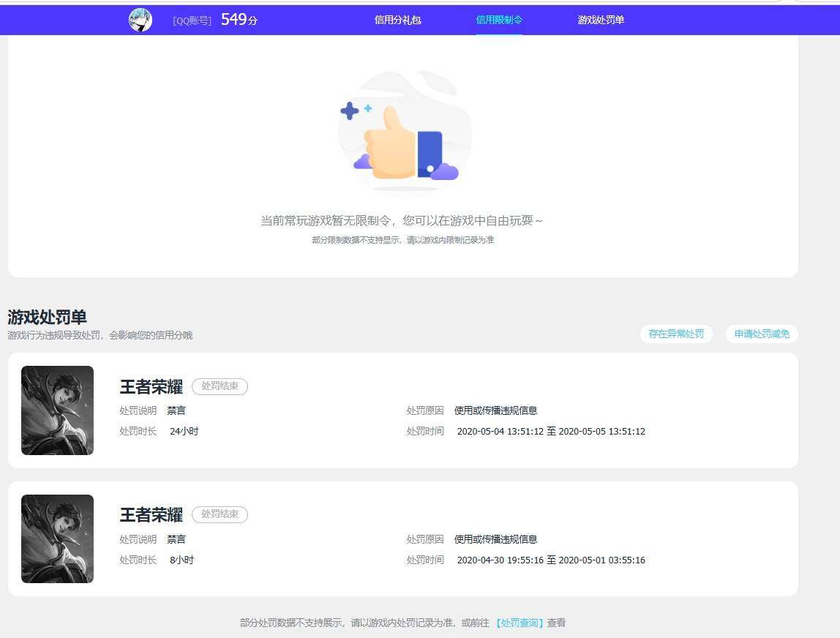Click 王者荣耀 title of 8小时 penalty
Screen dimensions: 840x638
[151, 515]
